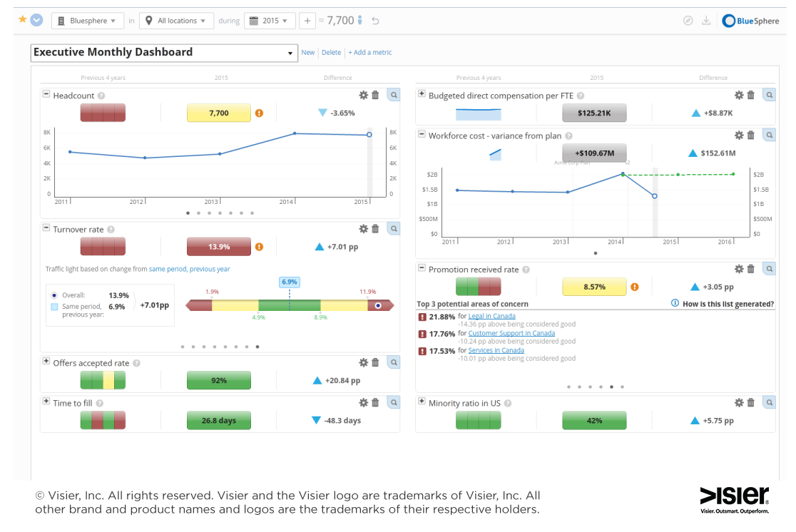Delete the Offers accepted rate metric via trash icon

tap(375, 362)
